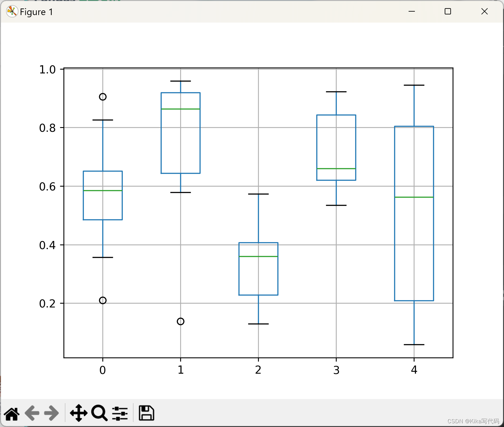Click x-axis tick label 3
This screenshot has width=504, height=427.
point(336,370)
